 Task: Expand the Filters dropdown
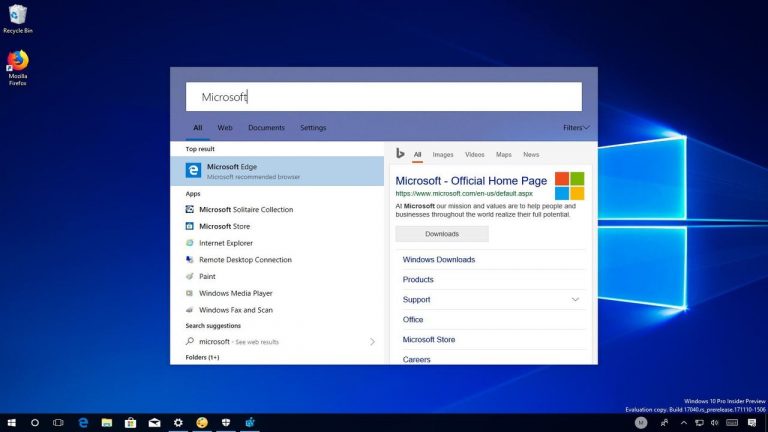coord(576,127)
